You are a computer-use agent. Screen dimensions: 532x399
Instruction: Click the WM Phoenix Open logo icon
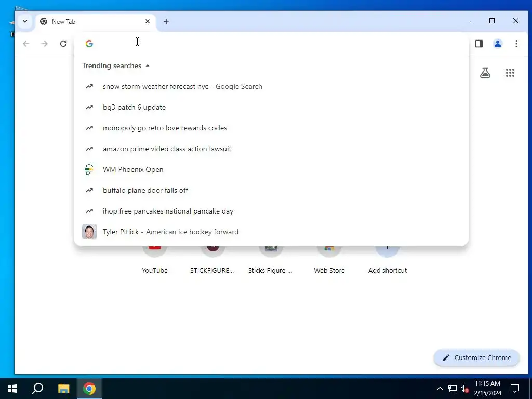(89, 169)
